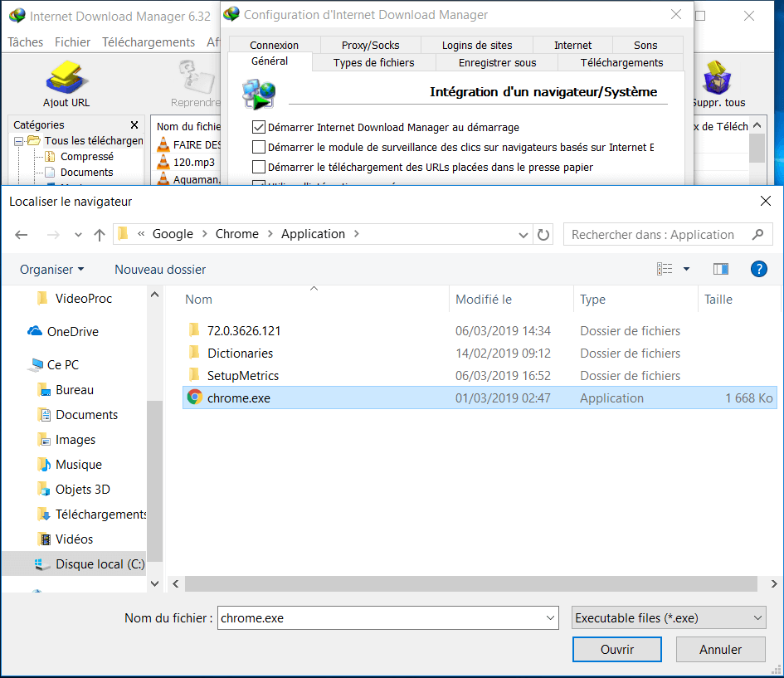The width and height of the screenshot is (784, 678).
Task: Select Compressé category in IDM
Action: coord(86,157)
